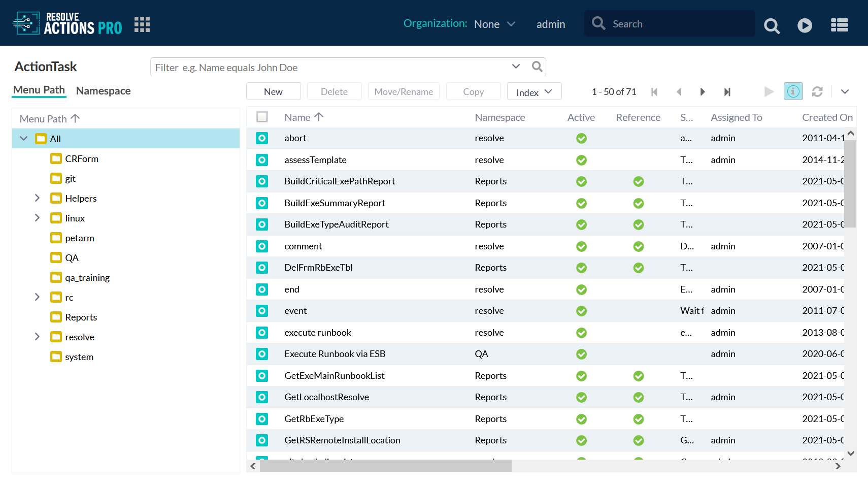Switch to the Namespace tab
Screen dimensions: 868x484
coord(103,91)
